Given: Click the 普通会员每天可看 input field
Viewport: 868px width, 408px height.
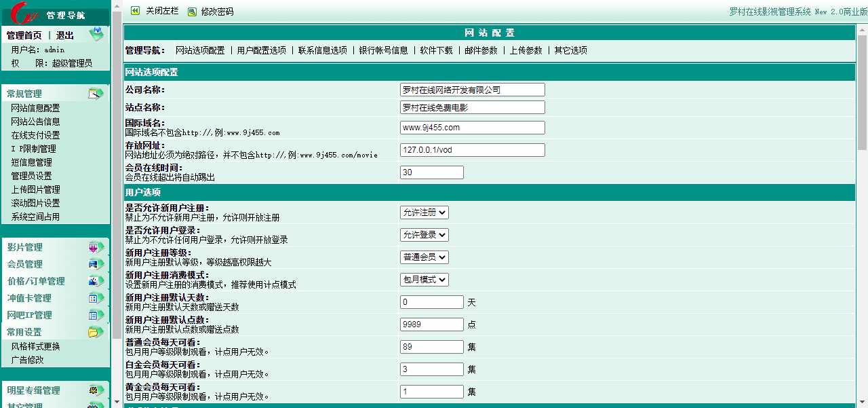Looking at the screenshot, I should [432, 347].
